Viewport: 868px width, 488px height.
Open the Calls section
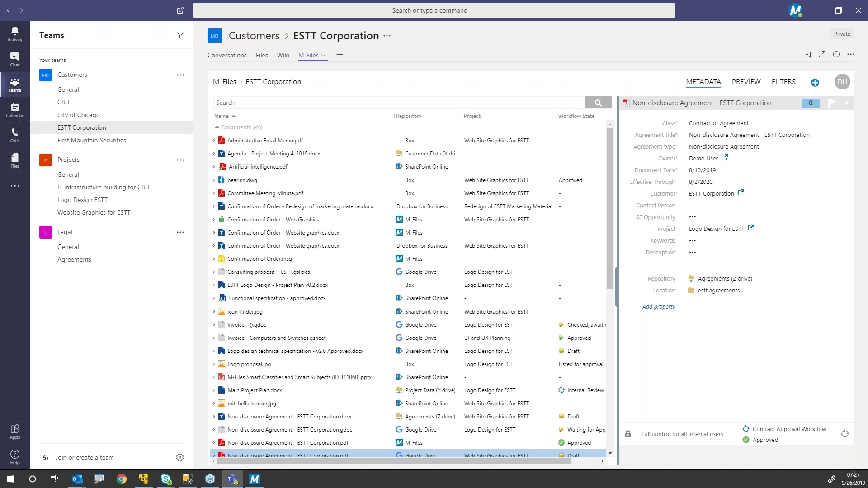click(14, 135)
